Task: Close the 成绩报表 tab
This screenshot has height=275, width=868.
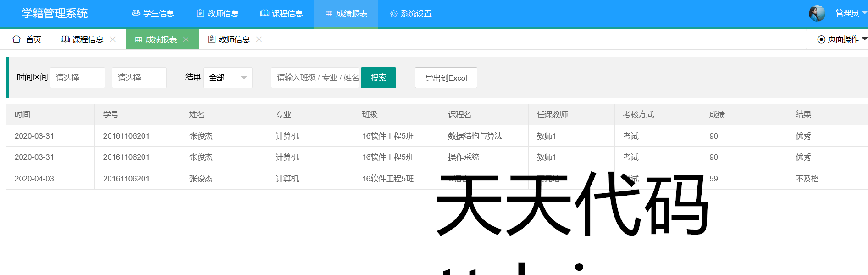Action: coord(186,39)
